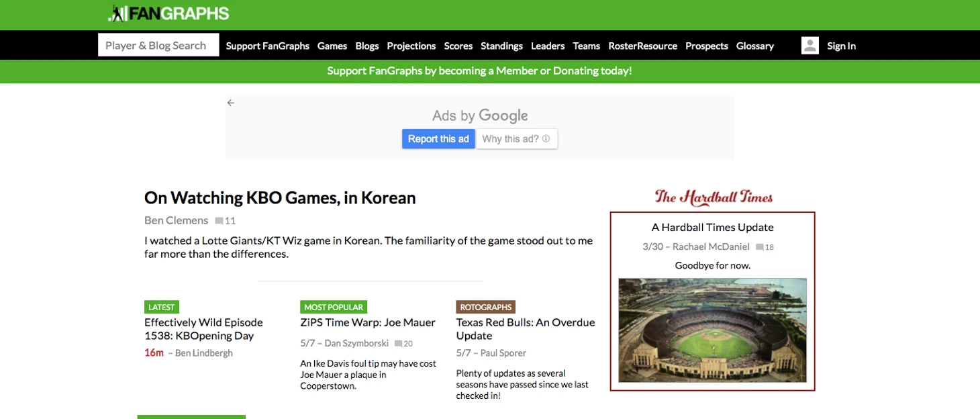980x419 pixels.
Task: Click Rachael McDaniel author name
Action: click(x=711, y=246)
